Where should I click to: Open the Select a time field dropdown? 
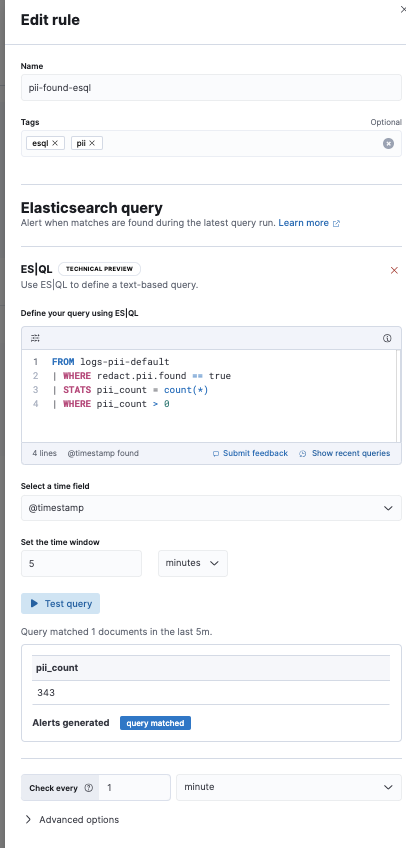[211, 508]
